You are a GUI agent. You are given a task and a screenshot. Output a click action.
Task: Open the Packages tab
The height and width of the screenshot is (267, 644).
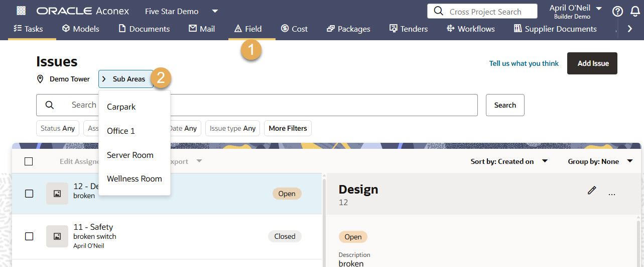point(348,29)
